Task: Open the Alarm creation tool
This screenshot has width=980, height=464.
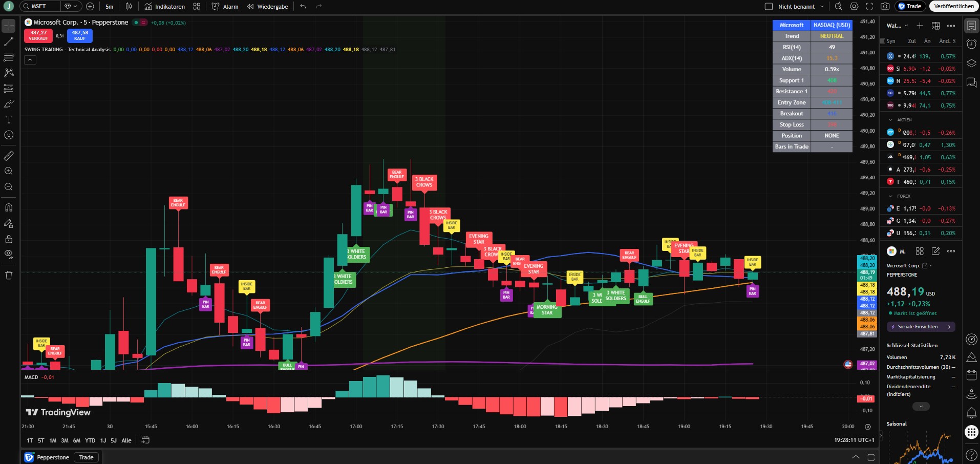Action: (225, 7)
